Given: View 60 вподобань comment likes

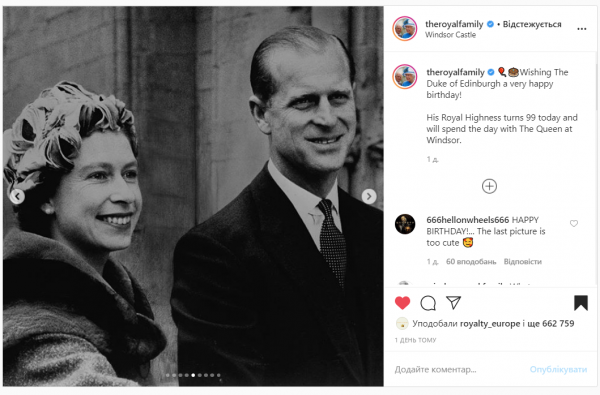Looking at the screenshot, I should [x=471, y=262].
